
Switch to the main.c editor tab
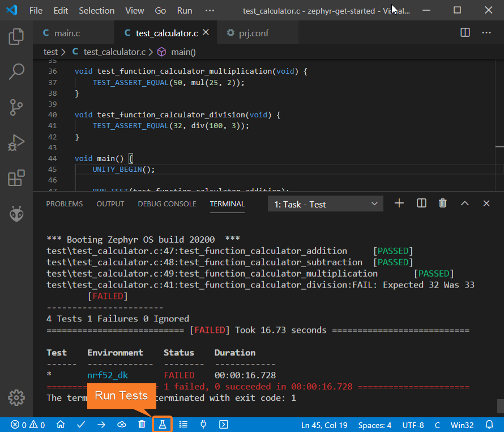(x=73, y=33)
